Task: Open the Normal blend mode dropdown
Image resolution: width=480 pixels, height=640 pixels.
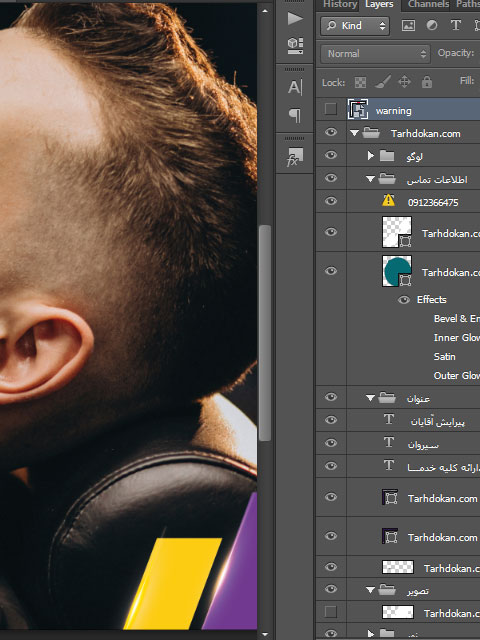Action: (376, 54)
